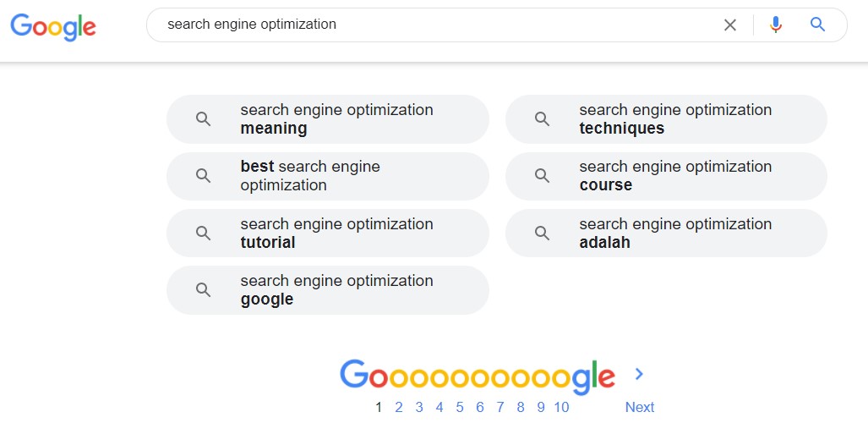The height and width of the screenshot is (445, 868).
Task: Go to results page 7
Action: click(x=500, y=407)
